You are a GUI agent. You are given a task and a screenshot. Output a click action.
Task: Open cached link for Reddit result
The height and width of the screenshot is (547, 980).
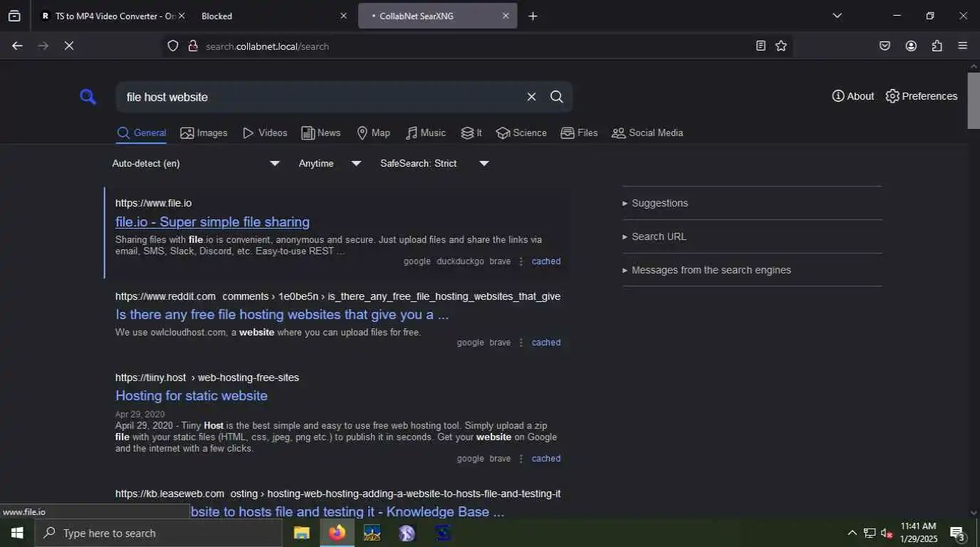tap(546, 343)
